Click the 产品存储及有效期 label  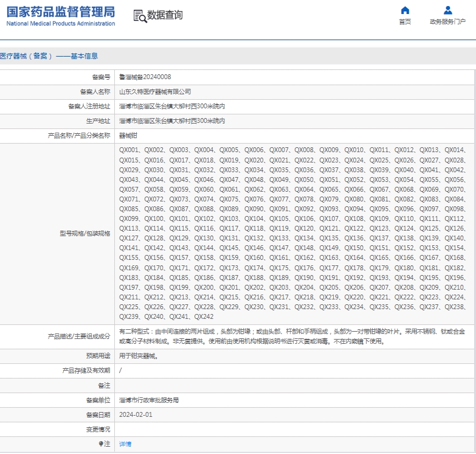pyautogui.click(x=86, y=371)
